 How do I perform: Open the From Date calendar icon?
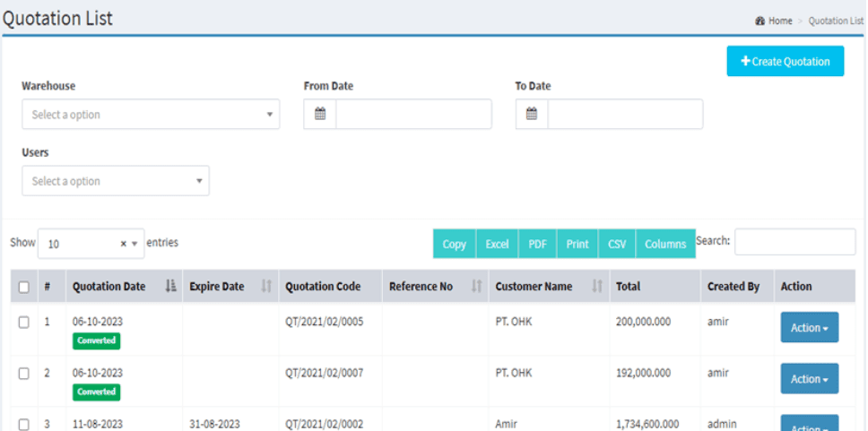pyautogui.click(x=320, y=114)
